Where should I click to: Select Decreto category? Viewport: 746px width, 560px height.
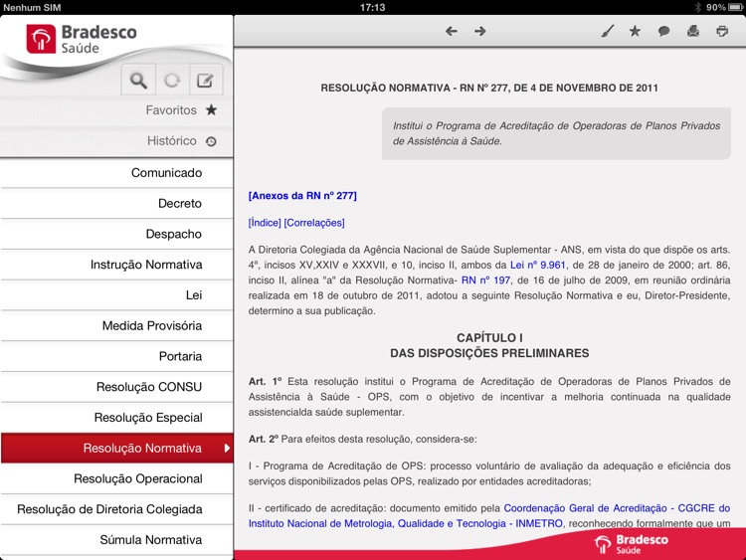click(116, 203)
